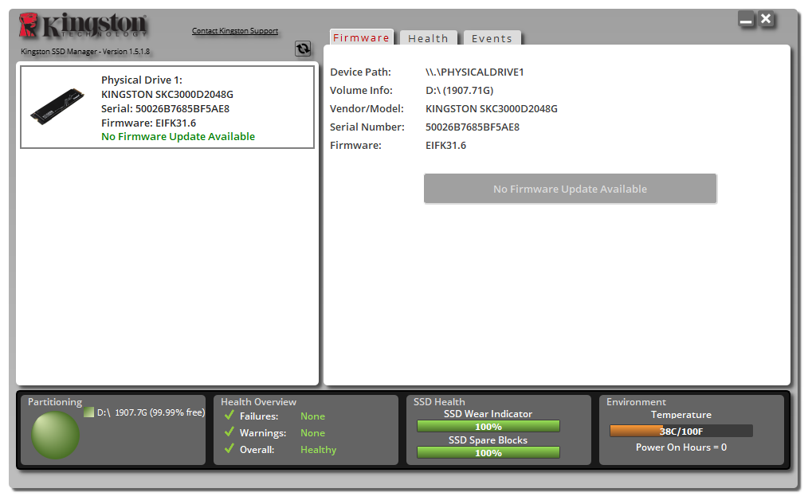The image size is (812, 504).
Task: Click the Kingston Technology logo
Action: (x=83, y=25)
